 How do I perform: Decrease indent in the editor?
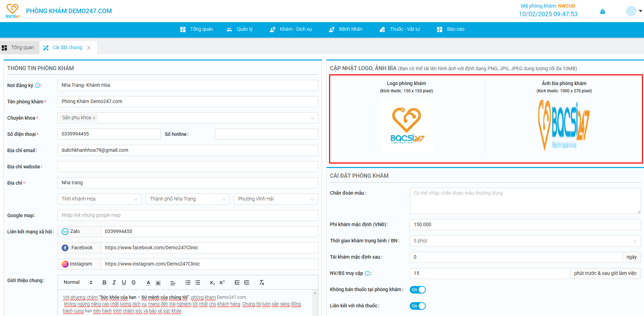[237, 282]
